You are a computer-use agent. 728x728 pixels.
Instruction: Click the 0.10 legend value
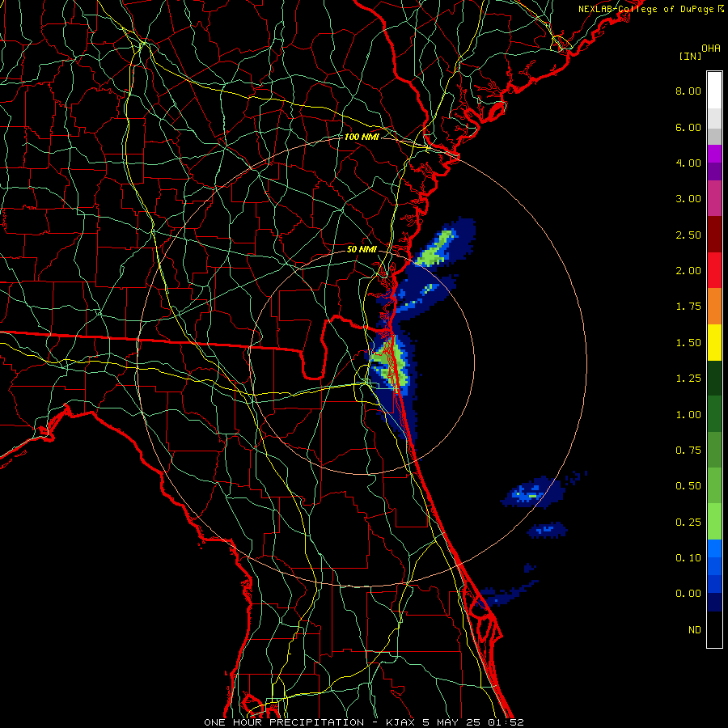688,558
